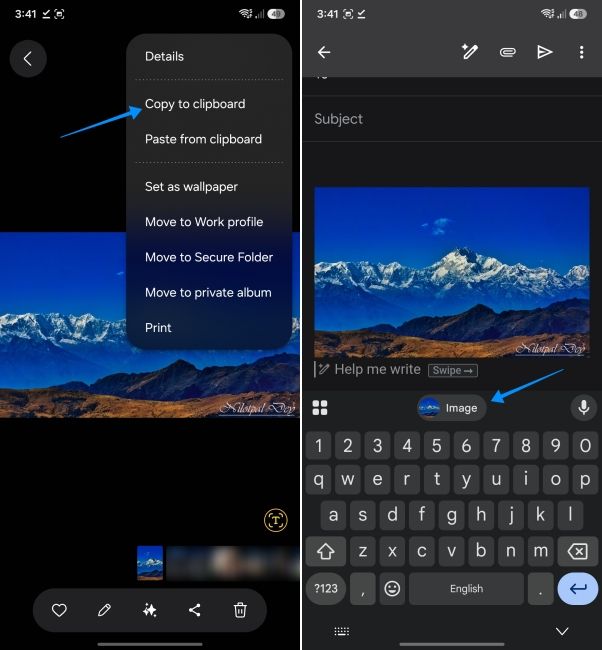Tap the English space bar
This screenshot has width=602, height=650.
point(466,589)
